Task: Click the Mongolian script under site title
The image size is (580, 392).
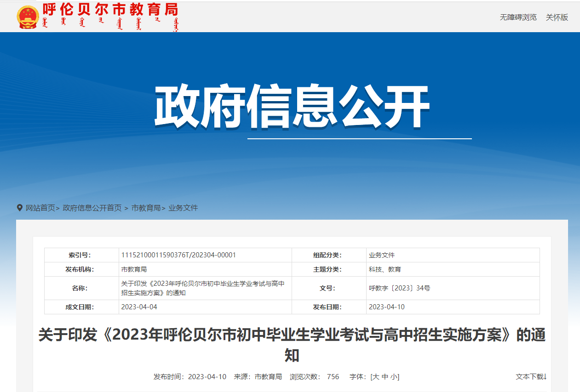Action: click(x=110, y=24)
